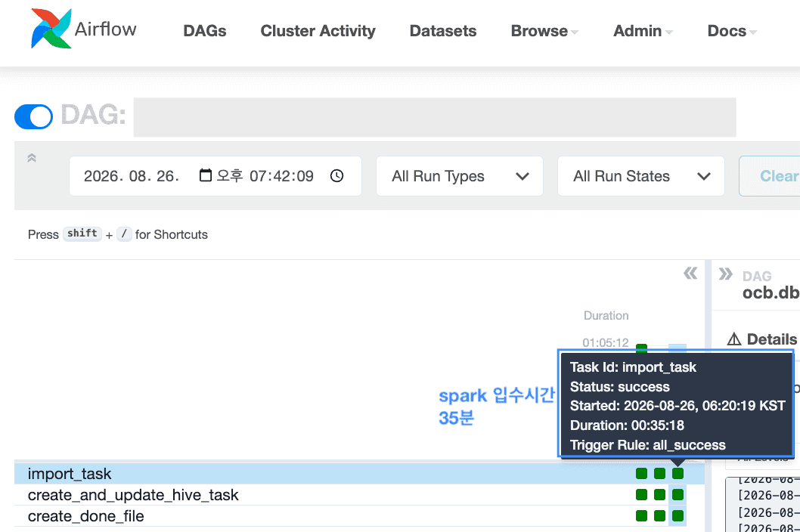Image resolution: width=800 pixels, height=532 pixels.
Task: Go to Cluster Activity page
Action: (318, 31)
